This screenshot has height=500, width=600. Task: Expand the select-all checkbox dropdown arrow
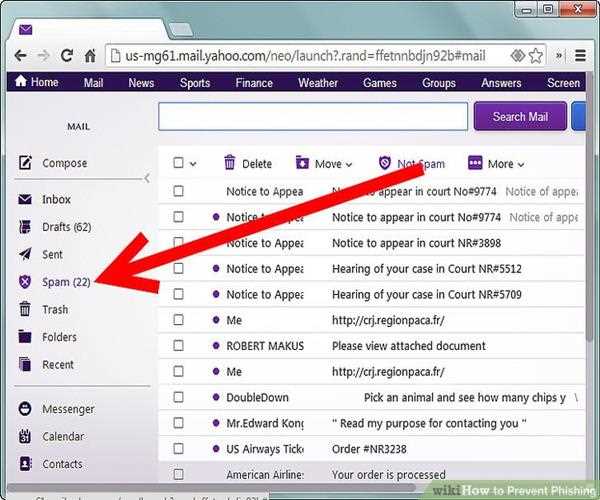pos(193,164)
